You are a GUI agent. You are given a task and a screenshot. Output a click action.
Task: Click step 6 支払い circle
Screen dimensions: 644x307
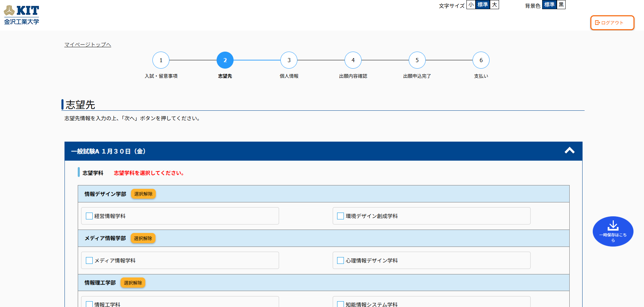click(x=481, y=60)
